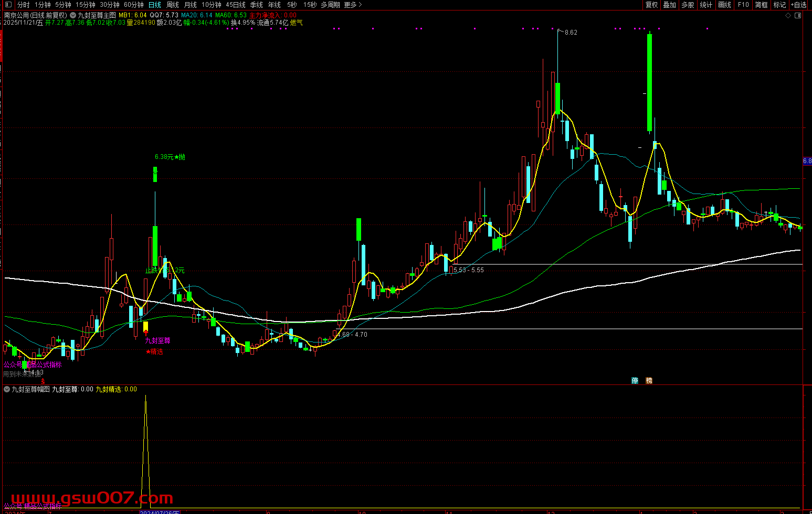Open the 九封至尊幅图 sub-chart dropdown
The image size is (812, 514).
click(x=7, y=389)
